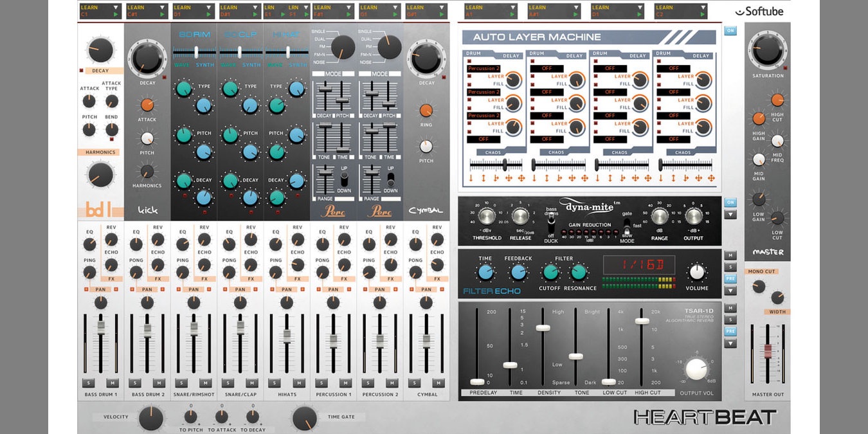This screenshot has width=868, height=434.
Task: Solo the Bass Drum 1 channel
Action: [x=89, y=383]
